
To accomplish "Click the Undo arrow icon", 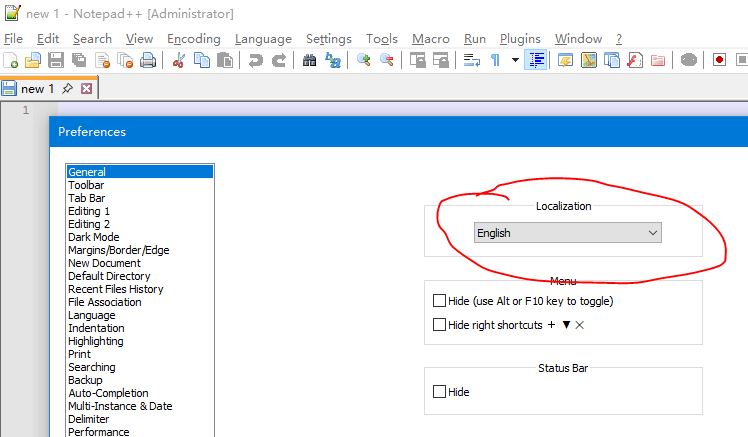I will click(x=256, y=61).
